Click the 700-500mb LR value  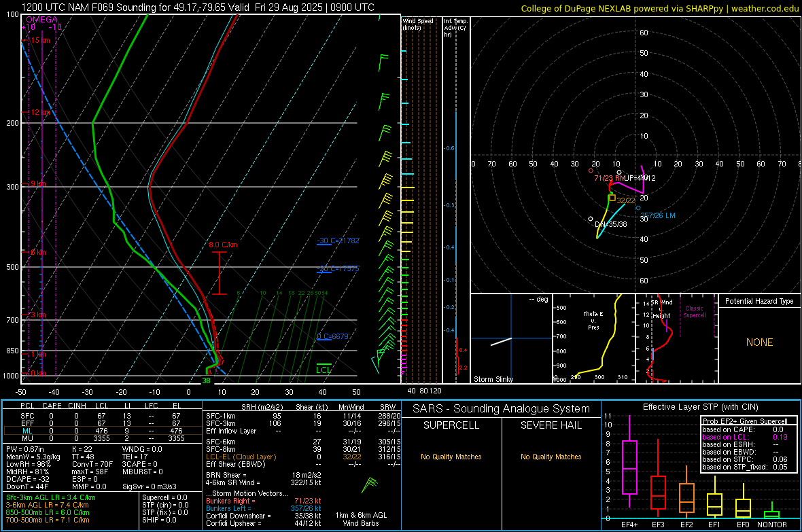(48, 520)
